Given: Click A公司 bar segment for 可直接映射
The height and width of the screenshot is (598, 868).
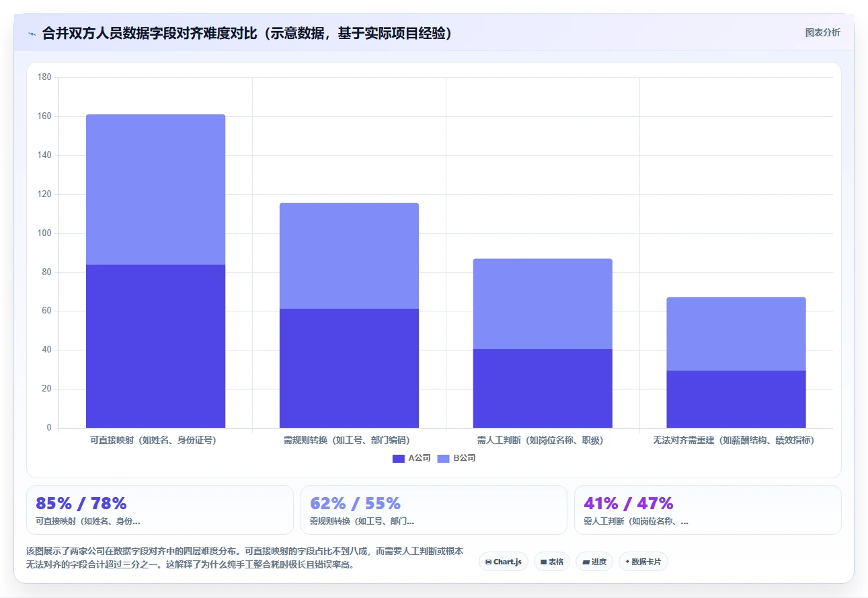Looking at the screenshot, I should click(155, 346).
